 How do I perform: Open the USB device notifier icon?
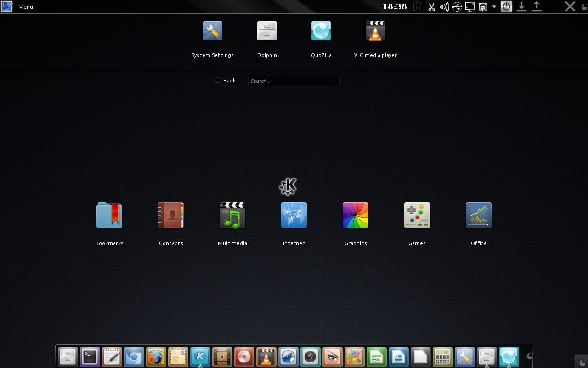pos(457,6)
